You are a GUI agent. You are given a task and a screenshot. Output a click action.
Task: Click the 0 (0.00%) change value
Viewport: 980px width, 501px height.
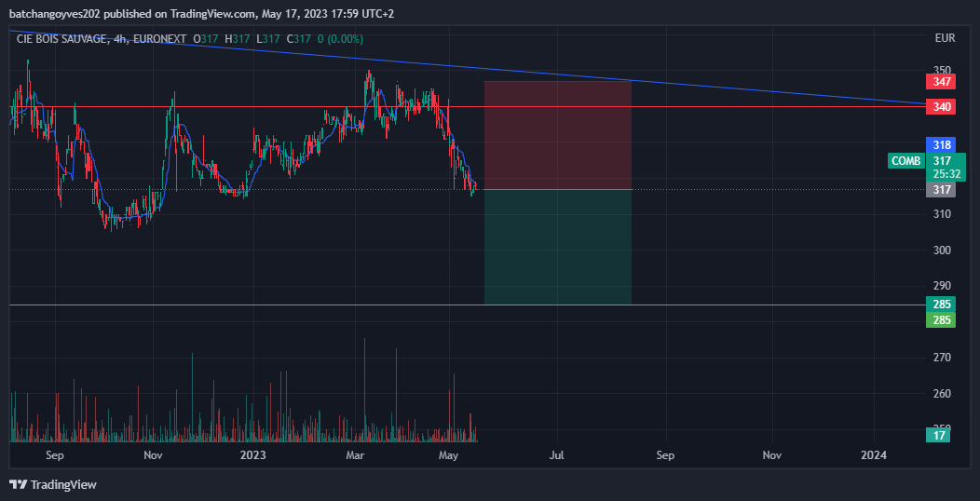pyautogui.click(x=341, y=39)
